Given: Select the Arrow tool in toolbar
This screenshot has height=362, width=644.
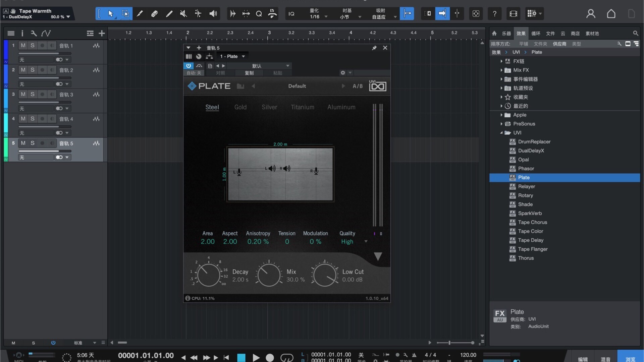Looking at the screenshot, I should 110,14.
